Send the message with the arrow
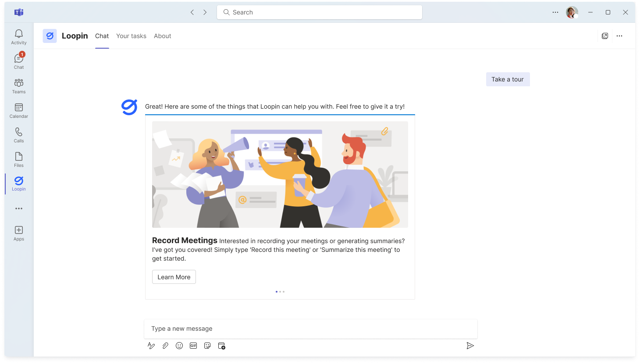 (470, 346)
